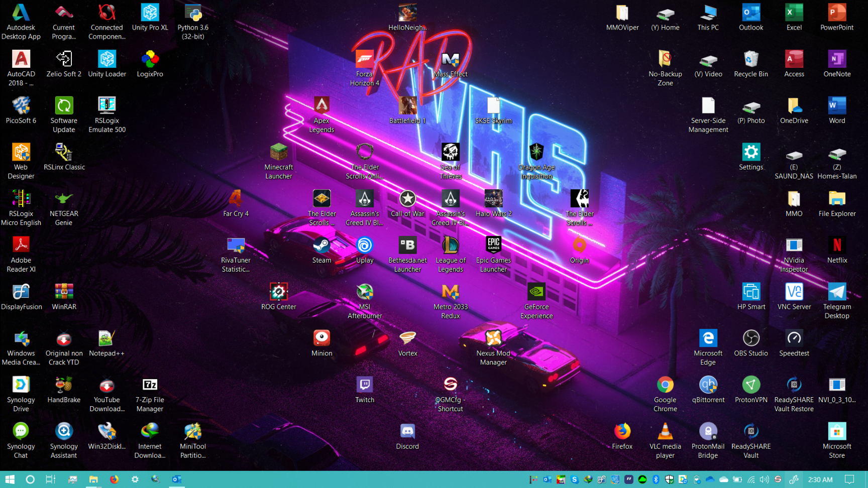Screen dimensions: 868x488
Task: Launch Discord from the desktop
Action: coord(407,436)
